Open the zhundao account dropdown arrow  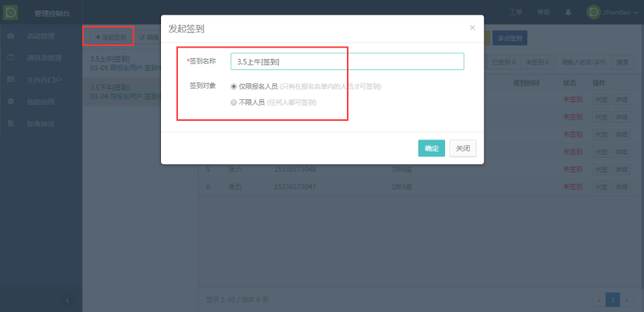click(x=636, y=13)
